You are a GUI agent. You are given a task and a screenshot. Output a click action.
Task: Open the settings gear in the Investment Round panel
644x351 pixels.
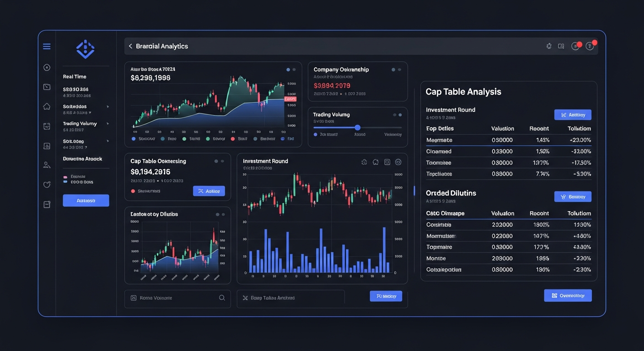[364, 162]
